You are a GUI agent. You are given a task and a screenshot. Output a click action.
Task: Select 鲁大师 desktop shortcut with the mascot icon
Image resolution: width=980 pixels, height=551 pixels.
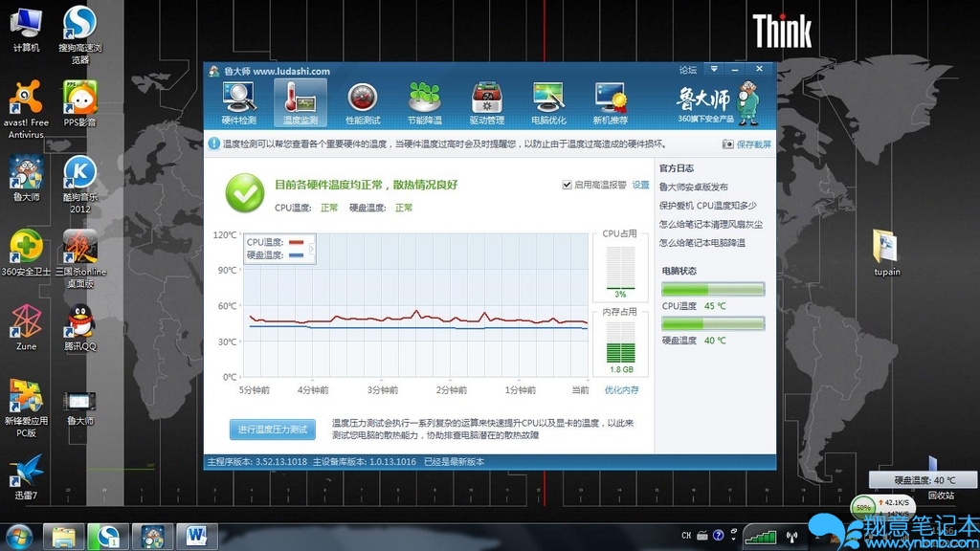point(26,179)
